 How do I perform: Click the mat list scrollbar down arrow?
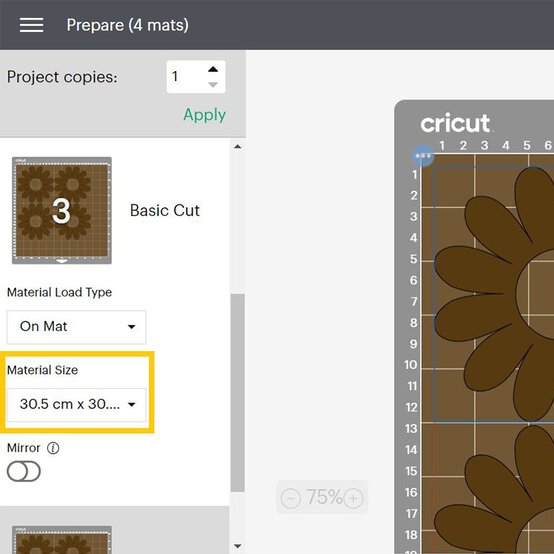point(238,546)
